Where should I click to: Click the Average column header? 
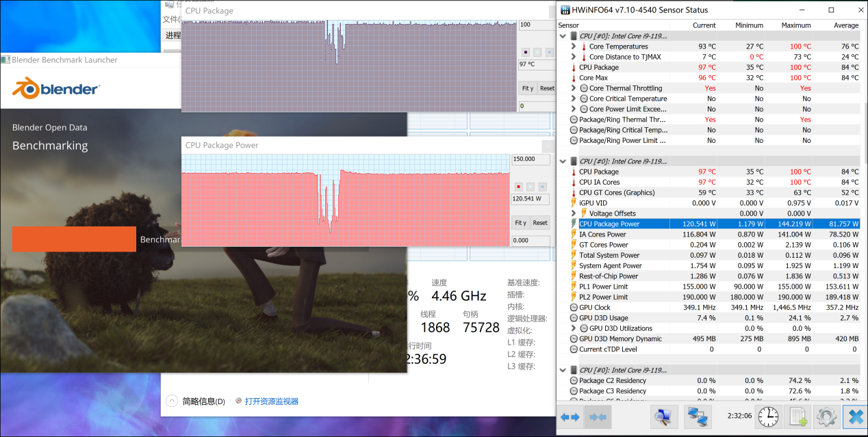coord(845,25)
